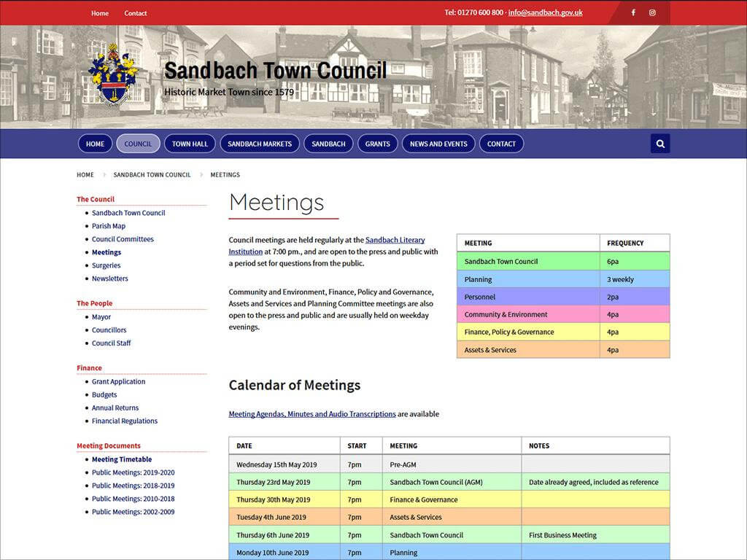Go to HOME breadcrumb
This screenshot has width=747, height=560.
click(85, 175)
